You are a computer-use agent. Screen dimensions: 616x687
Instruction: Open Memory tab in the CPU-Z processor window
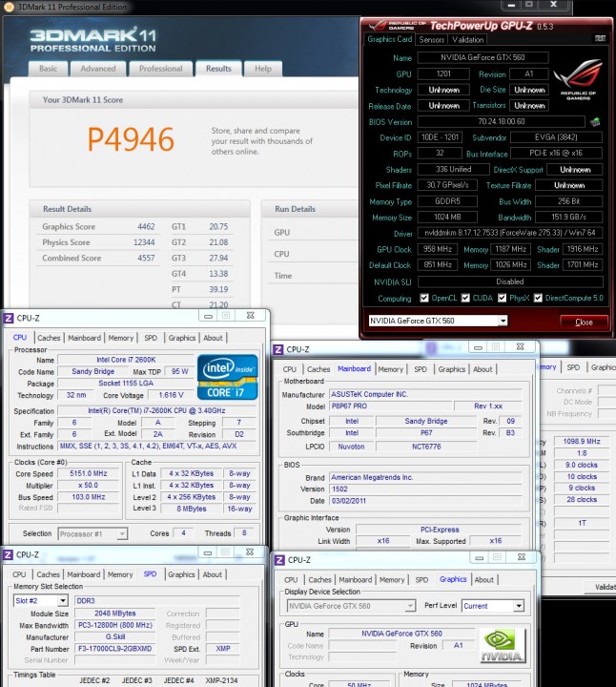121,338
